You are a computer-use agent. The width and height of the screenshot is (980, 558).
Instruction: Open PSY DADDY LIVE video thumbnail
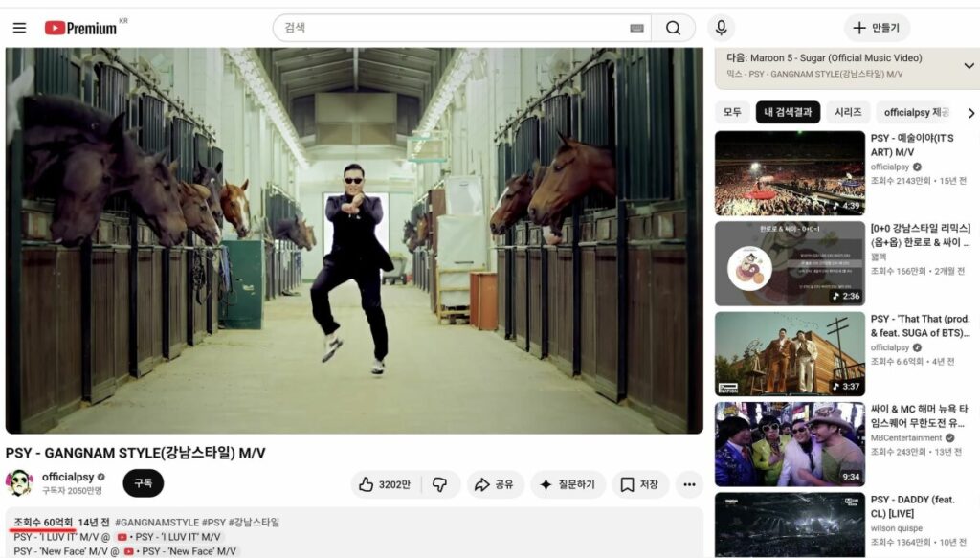pos(790,525)
